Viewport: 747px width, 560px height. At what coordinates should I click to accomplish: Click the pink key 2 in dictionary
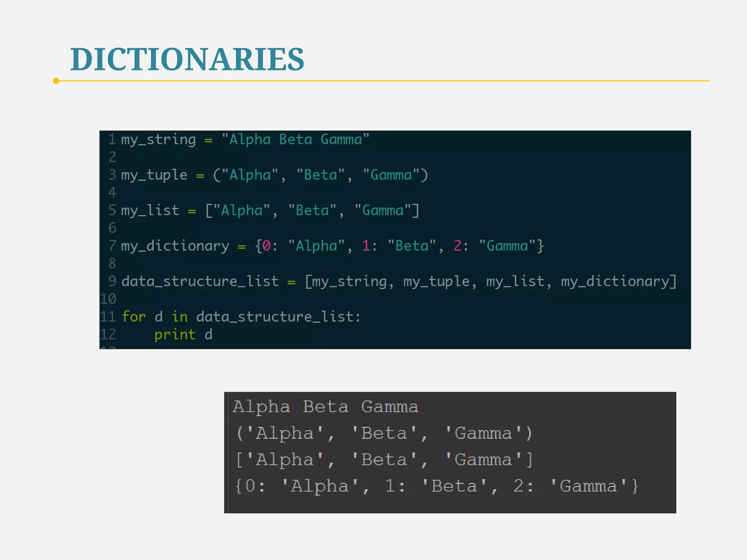pos(457,246)
